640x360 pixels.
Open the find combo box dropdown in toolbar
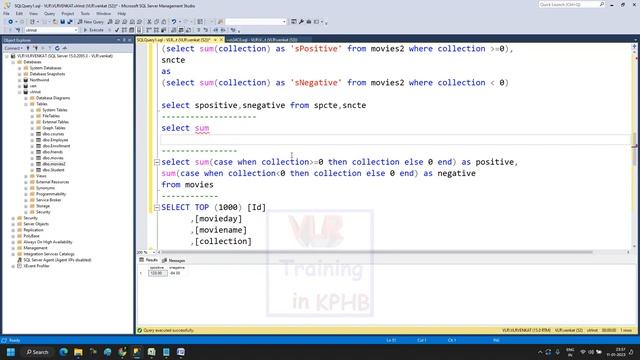pos(284,22)
